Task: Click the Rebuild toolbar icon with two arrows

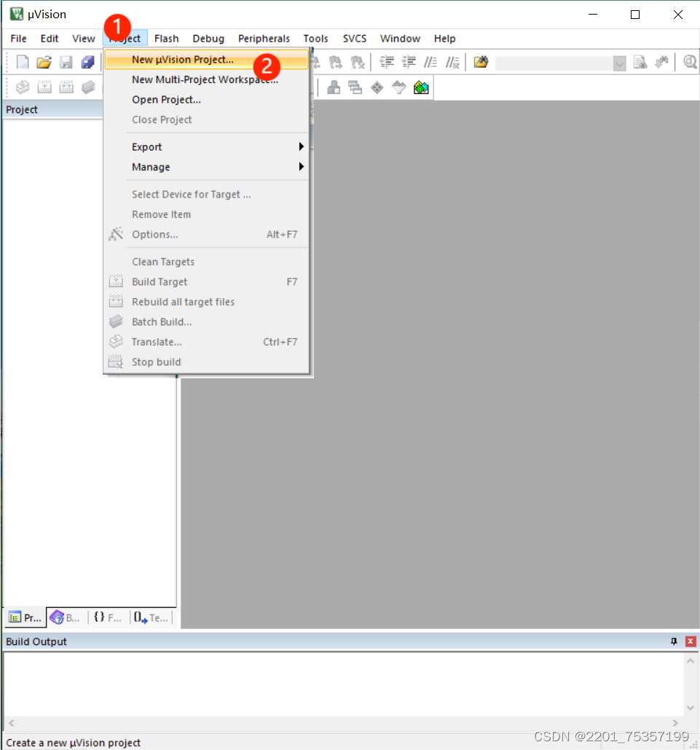Action: (66, 87)
